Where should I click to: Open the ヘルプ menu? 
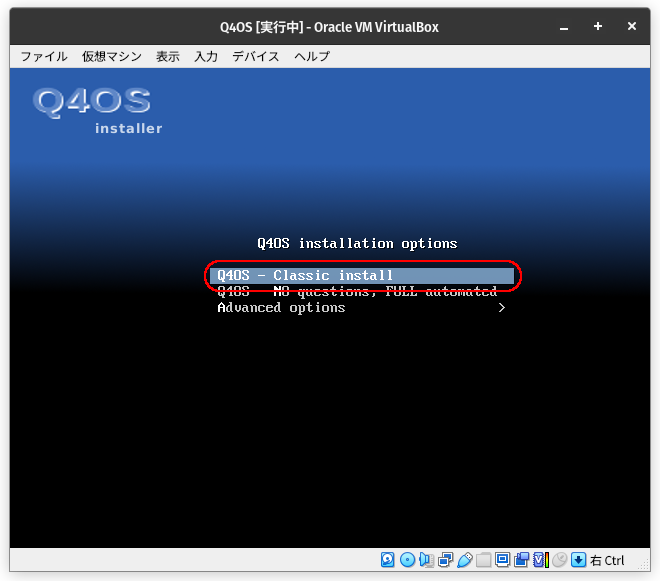coord(312,56)
